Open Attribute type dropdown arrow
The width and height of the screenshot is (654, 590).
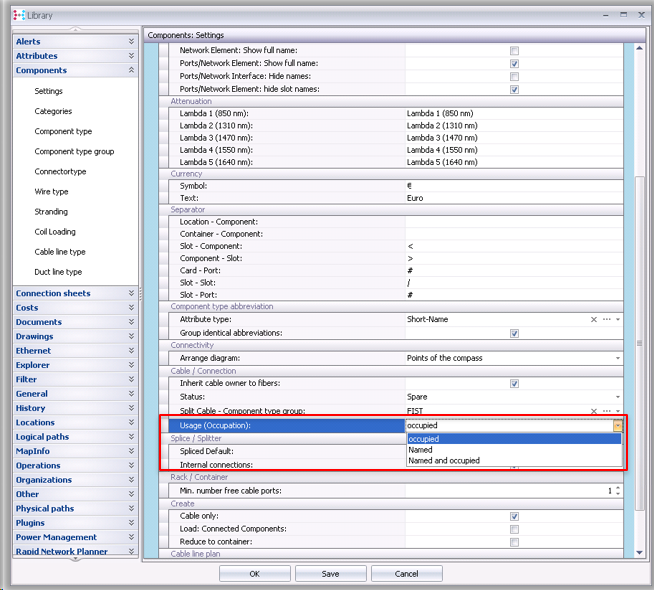tap(618, 319)
